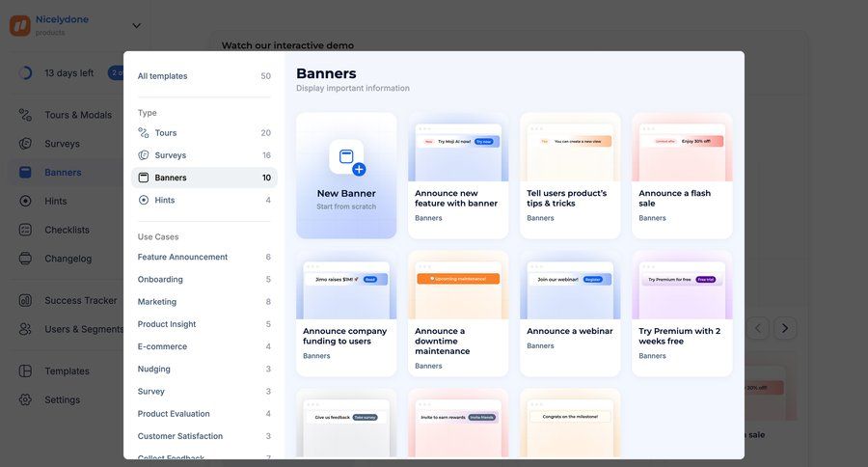This screenshot has width=868, height=467.
Task: Open Announce company funding to users template
Action: pos(346,314)
